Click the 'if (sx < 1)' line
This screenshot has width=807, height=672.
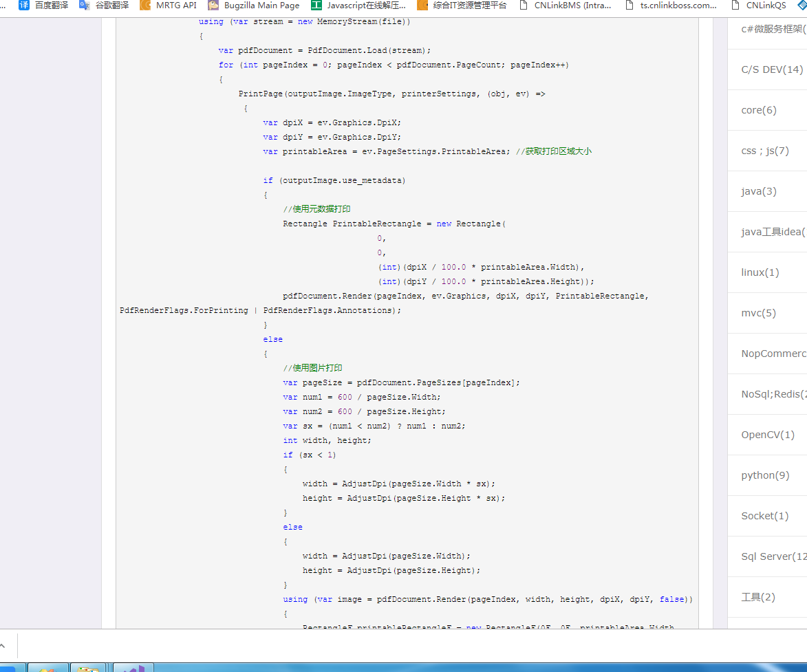click(x=310, y=455)
